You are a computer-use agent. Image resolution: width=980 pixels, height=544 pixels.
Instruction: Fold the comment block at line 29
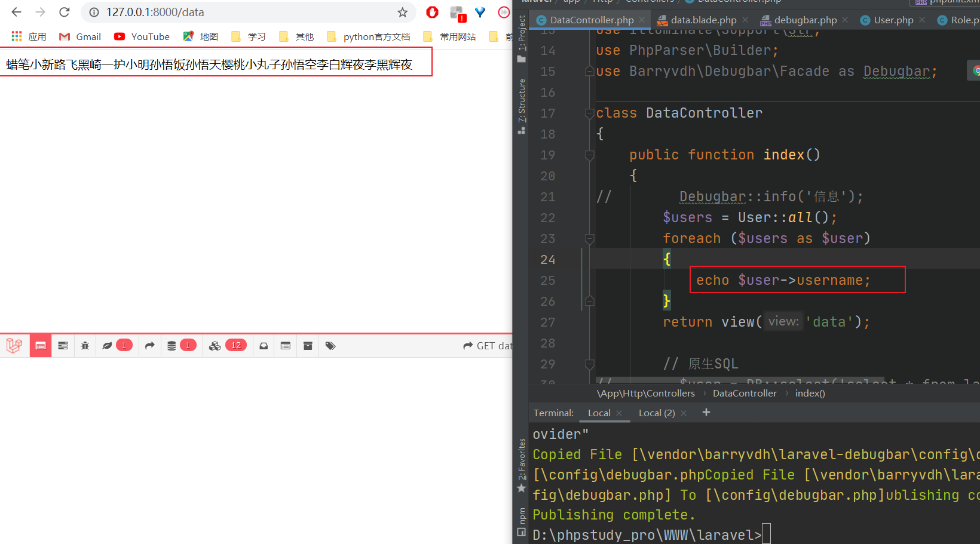click(589, 364)
